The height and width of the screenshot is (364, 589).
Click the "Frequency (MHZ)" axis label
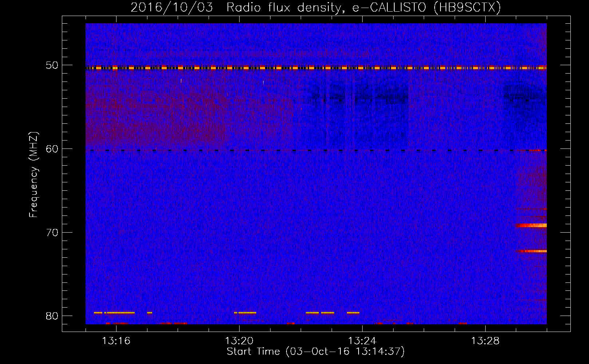pyautogui.click(x=33, y=175)
